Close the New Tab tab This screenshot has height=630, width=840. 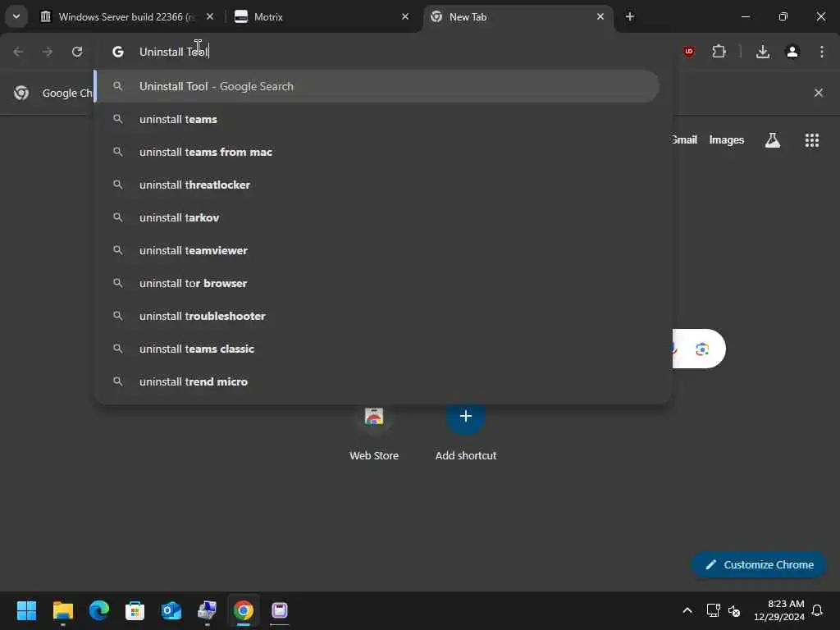(600, 16)
